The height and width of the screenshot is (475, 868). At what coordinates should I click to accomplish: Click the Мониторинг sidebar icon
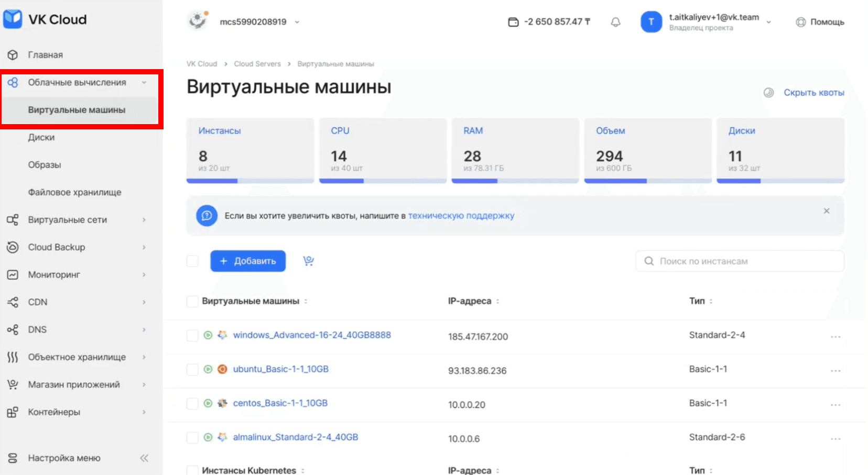tap(13, 274)
